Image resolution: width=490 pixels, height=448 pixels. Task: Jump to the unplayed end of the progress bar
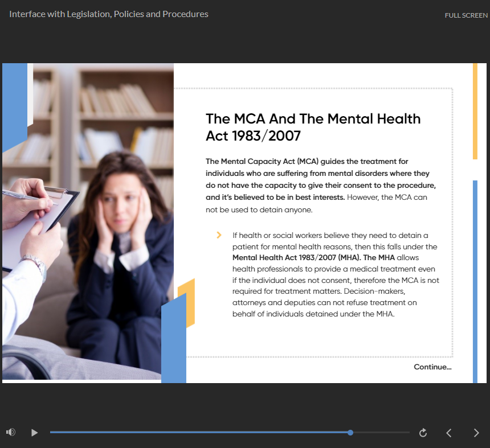click(399, 433)
